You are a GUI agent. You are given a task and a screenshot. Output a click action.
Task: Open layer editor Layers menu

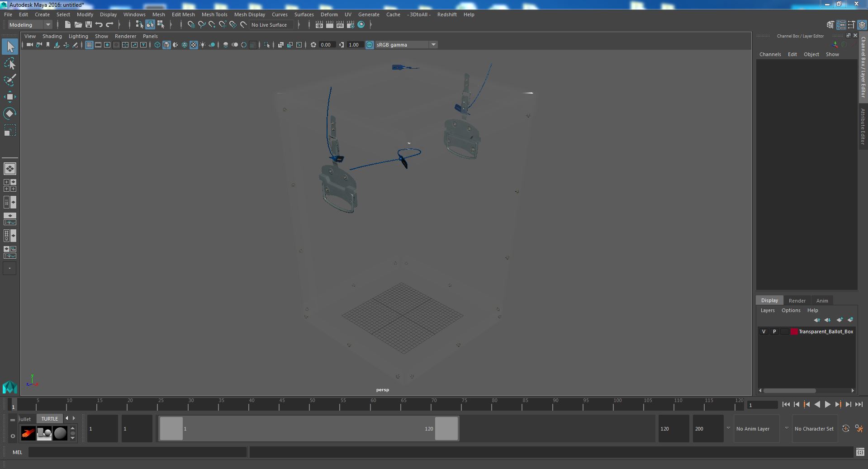(x=768, y=310)
